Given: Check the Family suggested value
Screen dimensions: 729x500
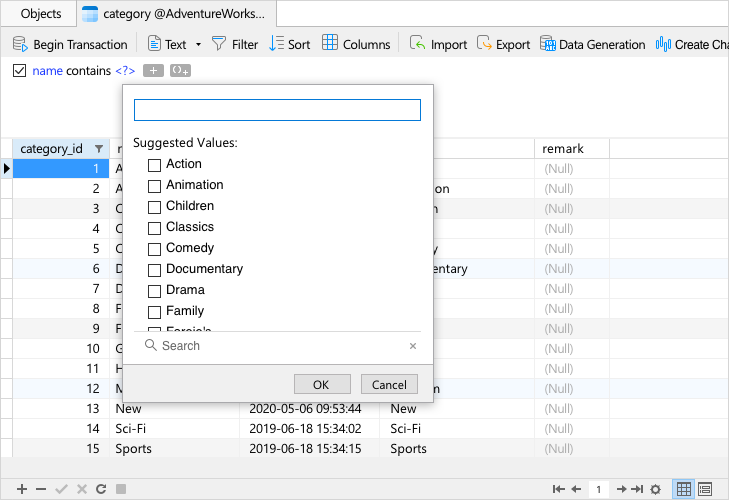Looking at the screenshot, I should (x=154, y=312).
